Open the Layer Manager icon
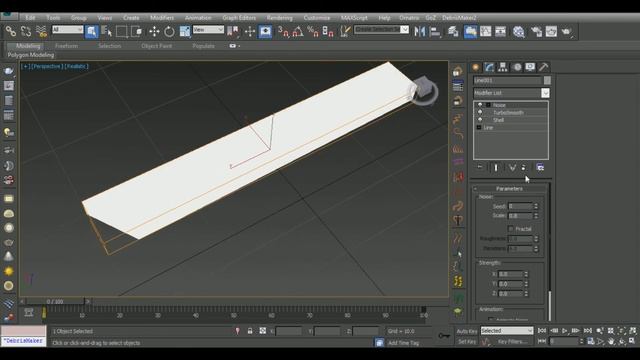 (453, 31)
